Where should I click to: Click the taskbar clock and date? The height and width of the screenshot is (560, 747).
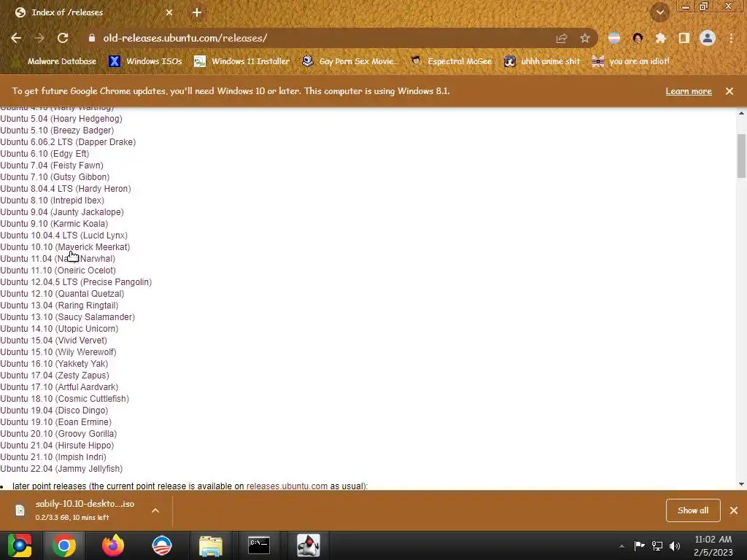(713, 545)
